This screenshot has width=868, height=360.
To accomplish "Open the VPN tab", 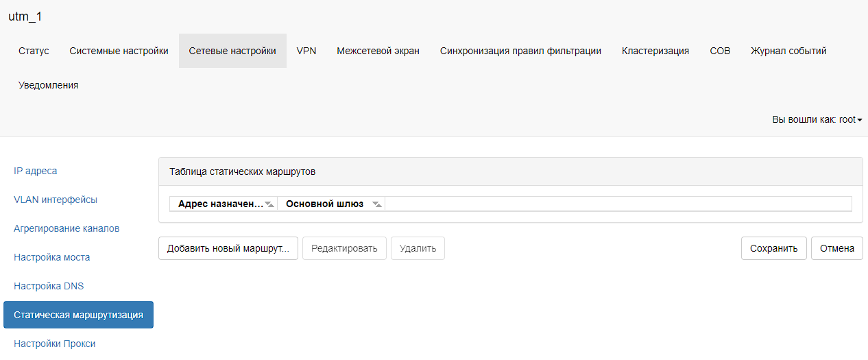I will [306, 51].
